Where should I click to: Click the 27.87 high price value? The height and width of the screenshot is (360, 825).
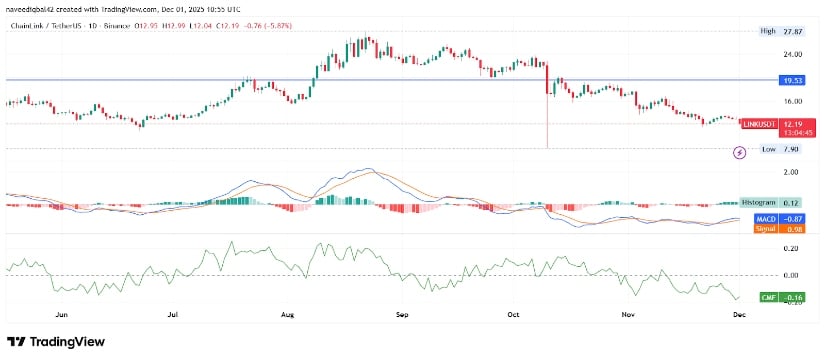tap(793, 32)
